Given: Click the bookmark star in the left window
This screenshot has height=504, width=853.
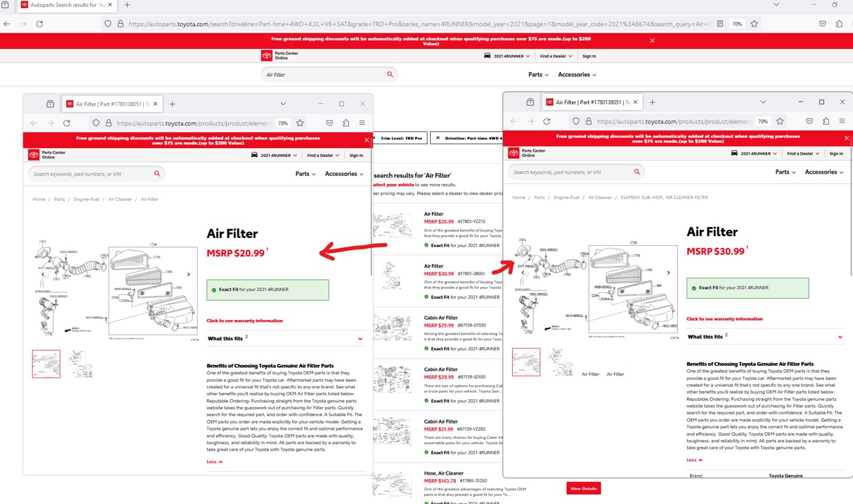Looking at the screenshot, I should pyautogui.click(x=300, y=123).
